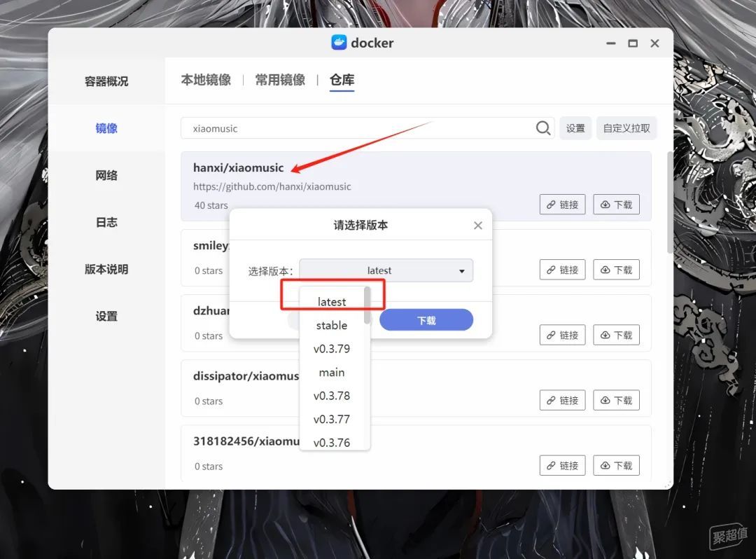Maximize the docker window

pos(633,43)
